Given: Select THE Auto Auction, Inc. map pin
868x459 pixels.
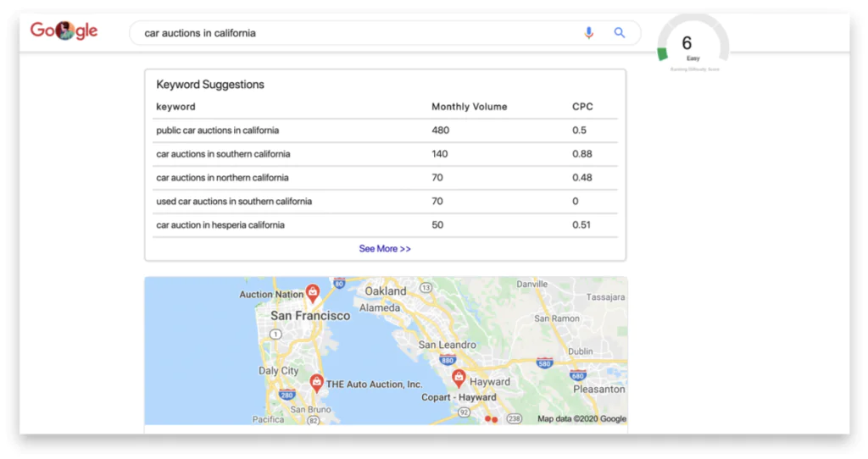Looking at the screenshot, I should point(316,383).
